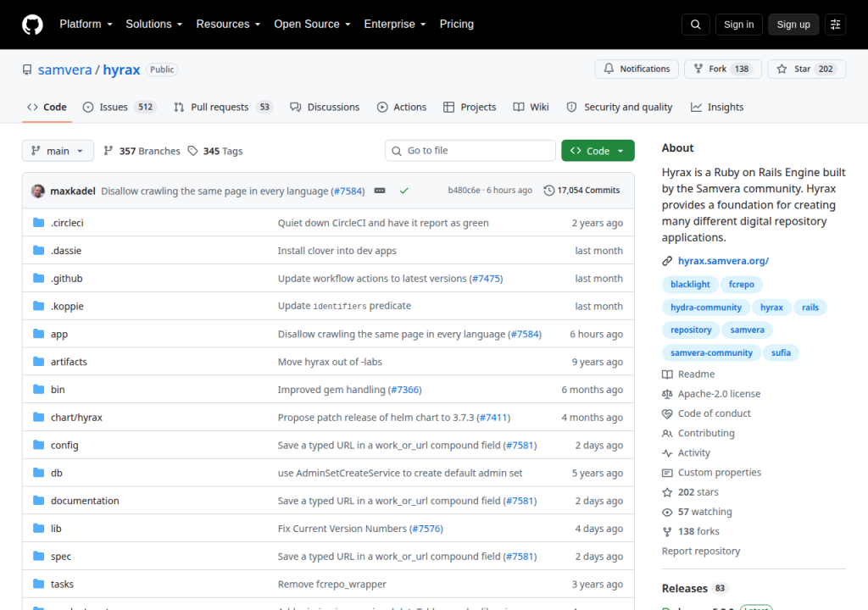Click the Sign up button
The height and width of the screenshot is (610, 868).
(793, 25)
